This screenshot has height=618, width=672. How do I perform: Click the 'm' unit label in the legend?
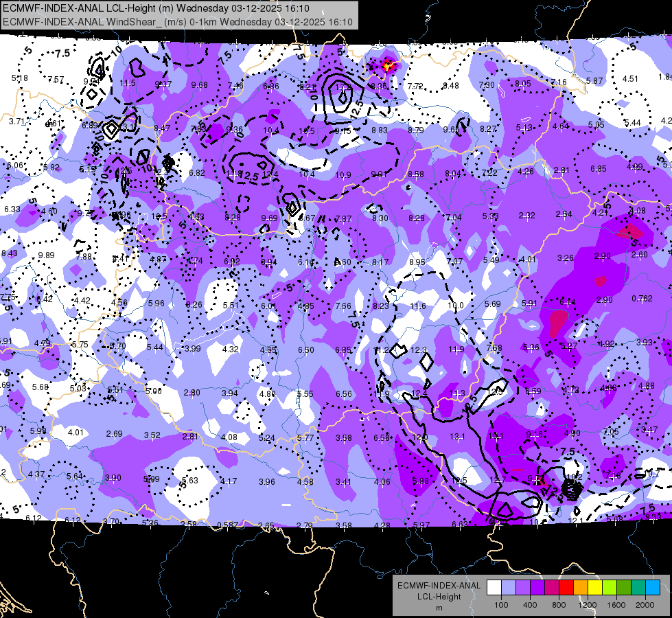click(x=439, y=608)
